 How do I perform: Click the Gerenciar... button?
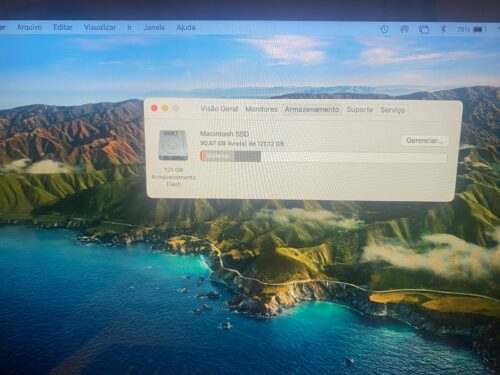point(424,140)
